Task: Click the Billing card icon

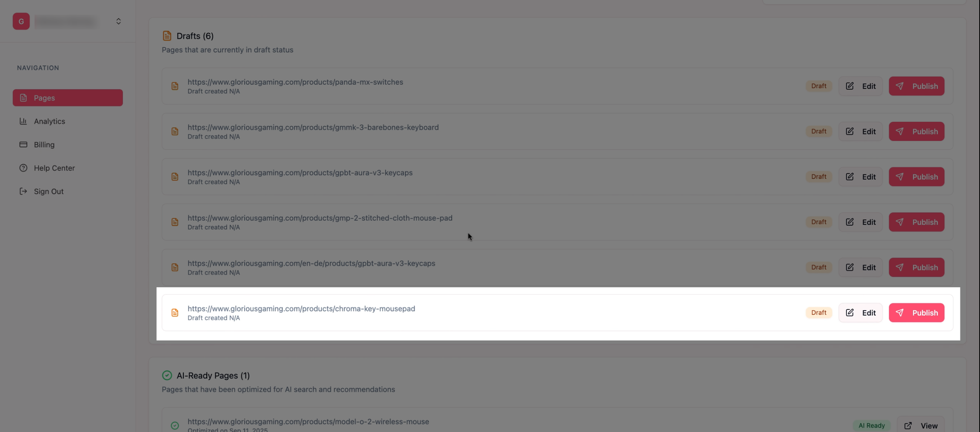Action: (x=23, y=145)
